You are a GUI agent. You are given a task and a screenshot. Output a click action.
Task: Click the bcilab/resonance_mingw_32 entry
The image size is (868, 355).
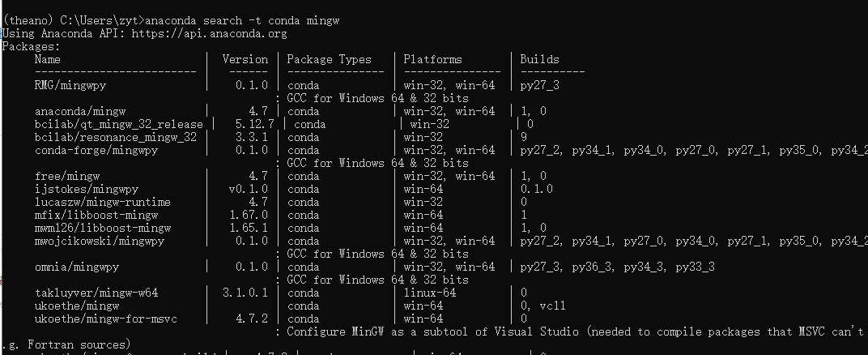(116, 137)
